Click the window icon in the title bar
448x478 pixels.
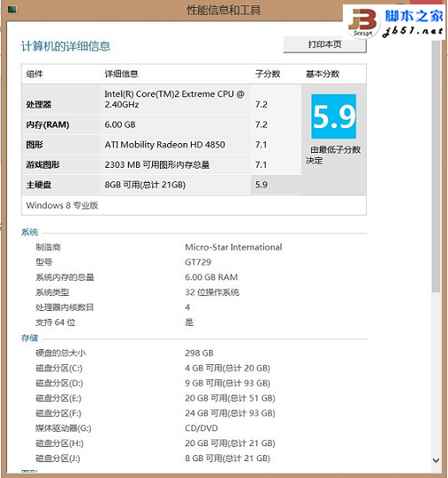tap(11, 10)
